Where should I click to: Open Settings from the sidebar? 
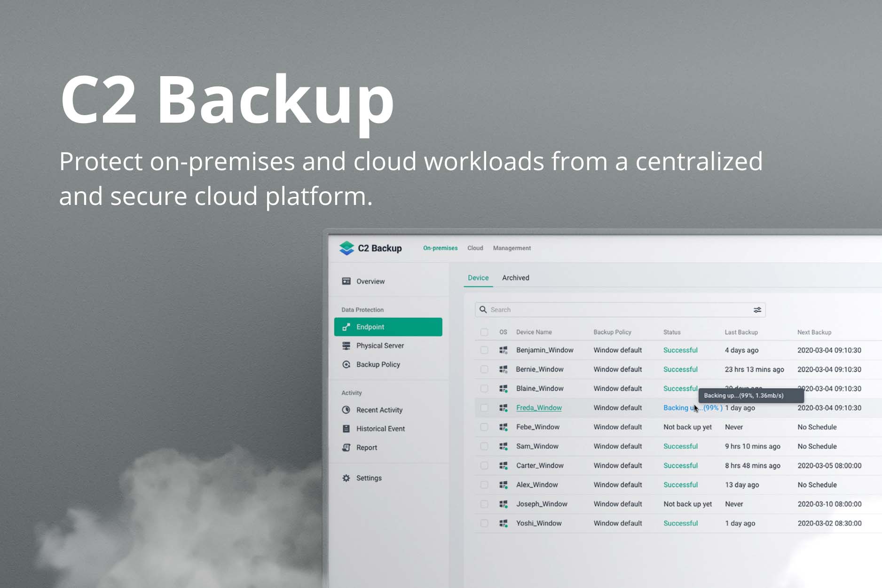[x=369, y=478]
